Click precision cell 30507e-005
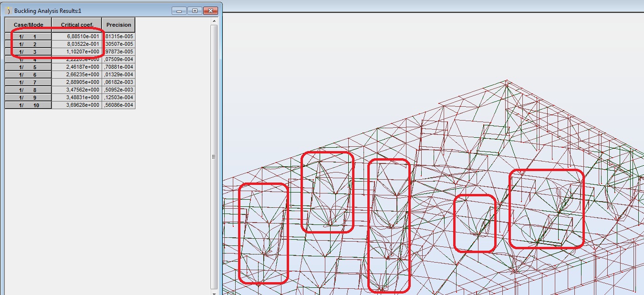Image resolution: width=644 pixels, height=295 pixels. [119, 44]
